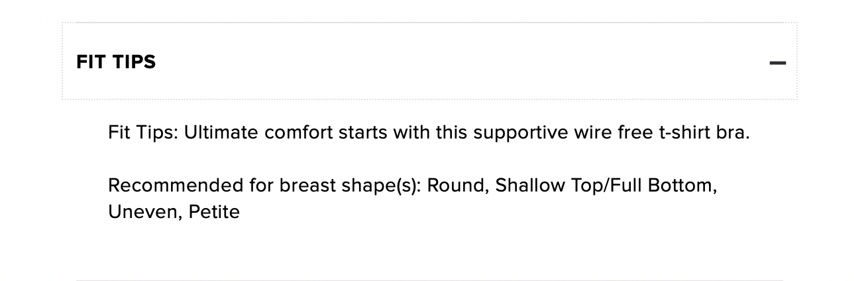Click the FIT TIPS bold heading
868x281 pixels.
[116, 62]
